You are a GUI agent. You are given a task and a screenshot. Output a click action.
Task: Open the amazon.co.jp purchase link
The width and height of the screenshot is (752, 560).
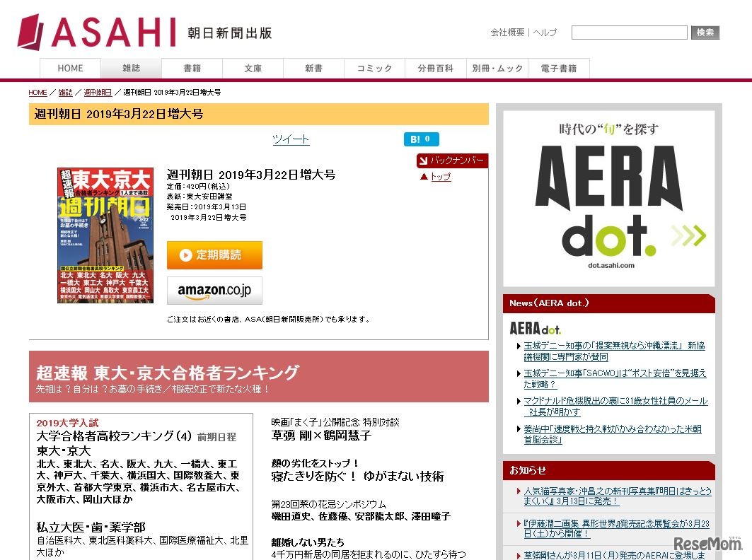(214, 290)
